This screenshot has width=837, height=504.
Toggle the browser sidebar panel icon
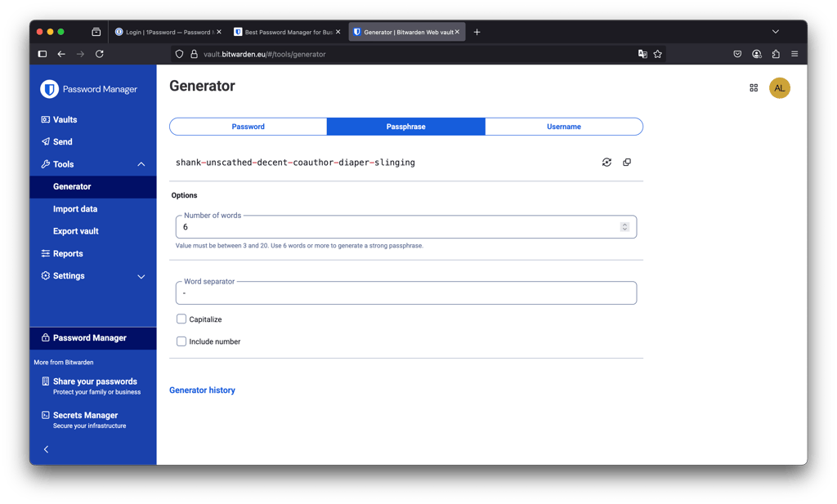click(x=43, y=54)
